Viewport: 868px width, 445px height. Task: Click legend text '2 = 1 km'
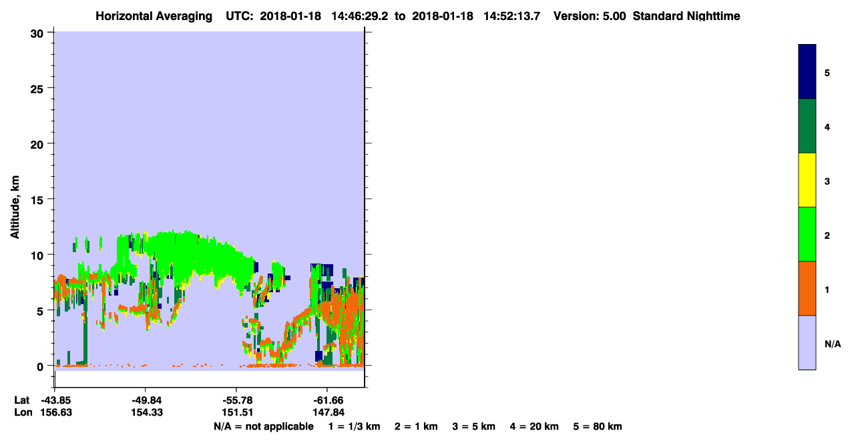(416, 426)
